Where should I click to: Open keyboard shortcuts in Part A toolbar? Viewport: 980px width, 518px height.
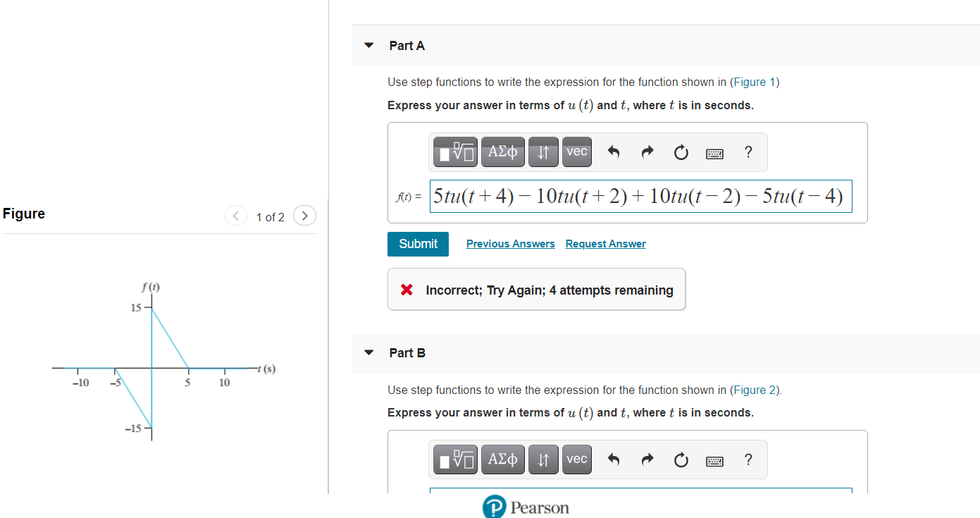[x=714, y=152]
